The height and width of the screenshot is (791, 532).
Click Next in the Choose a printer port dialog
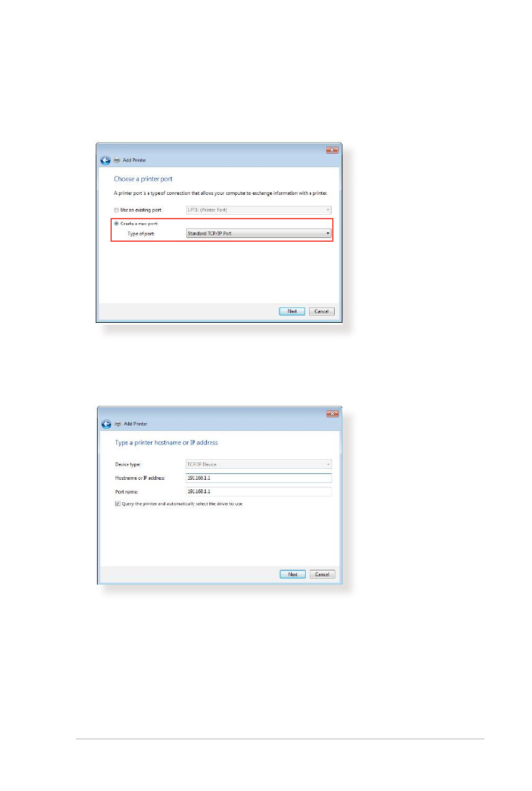point(292,311)
